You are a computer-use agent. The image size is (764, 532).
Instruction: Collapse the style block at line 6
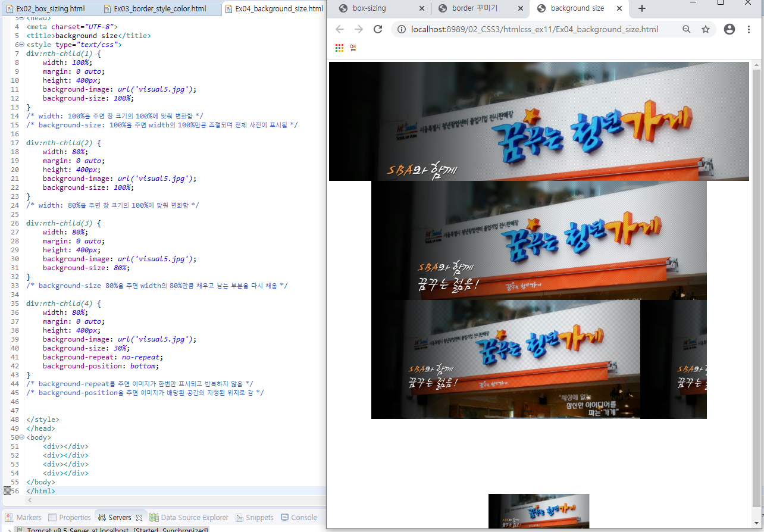coord(21,45)
